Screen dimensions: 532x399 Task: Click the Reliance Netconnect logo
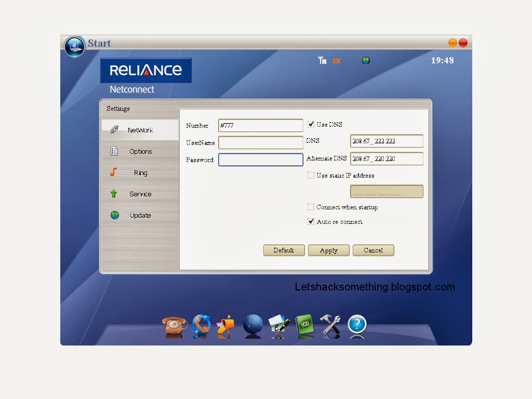point(146,76)
